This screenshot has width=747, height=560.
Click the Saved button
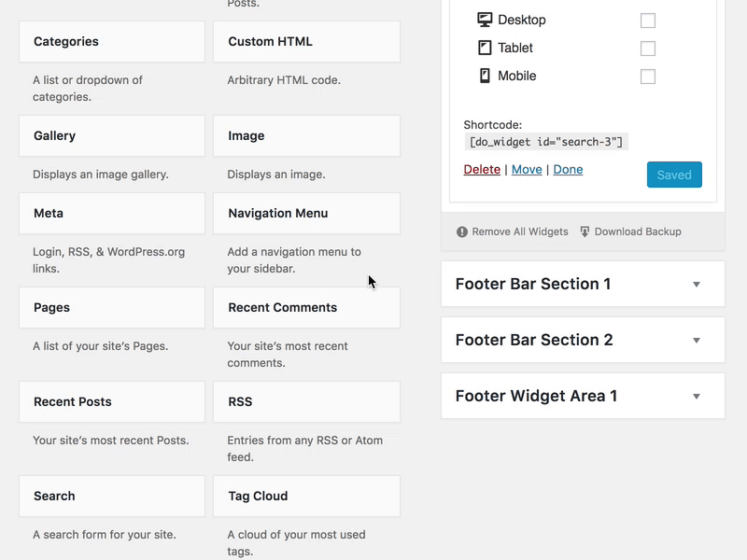(674, 175)
